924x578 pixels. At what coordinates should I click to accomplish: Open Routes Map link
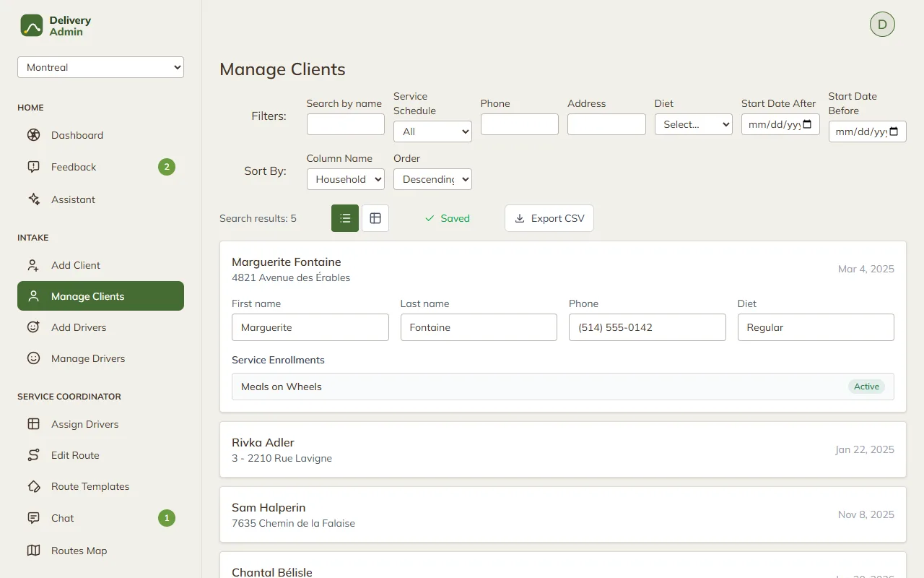point(101,551)
